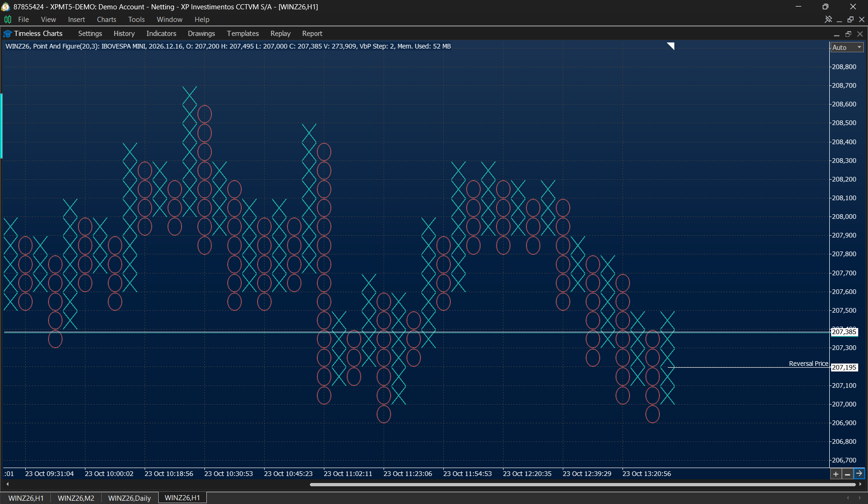Switch to the WINZ26,M2 tab
This screenshot has width=868, height=504.
pyautogui.click(x=76, y=498)
